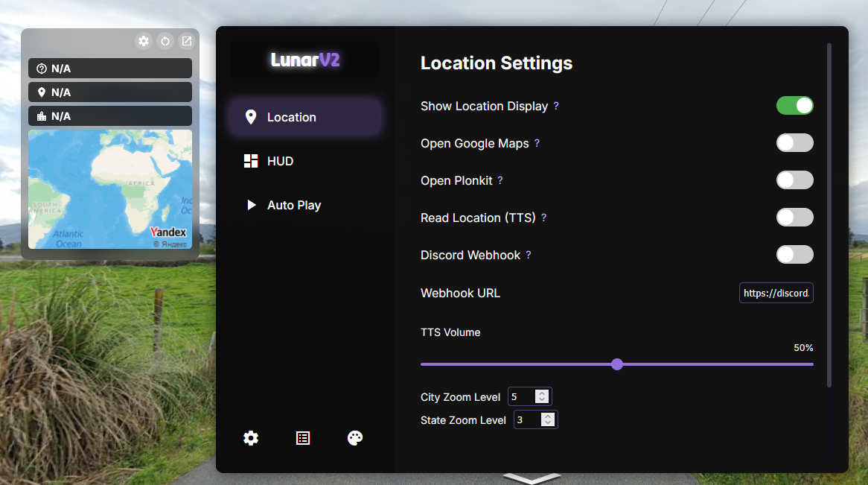
Task: Click help mark beside Discord Webhook
Action: click(x=528, y=254)
